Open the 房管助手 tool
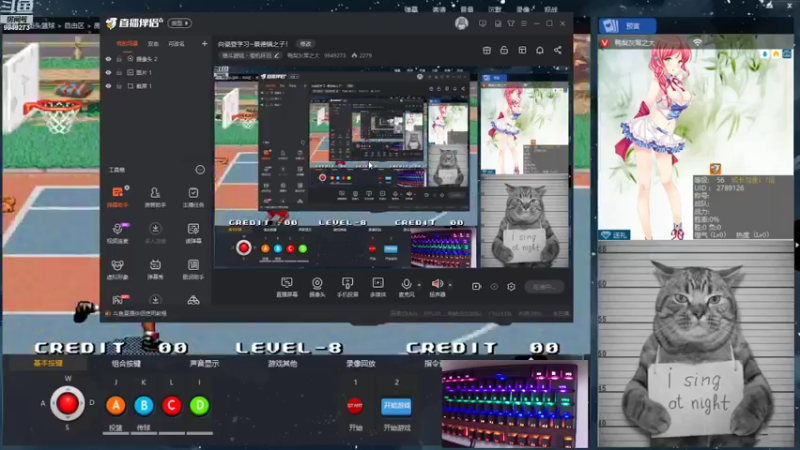The height and width of the screenshot is (450, 800). [x=155, y=196]
